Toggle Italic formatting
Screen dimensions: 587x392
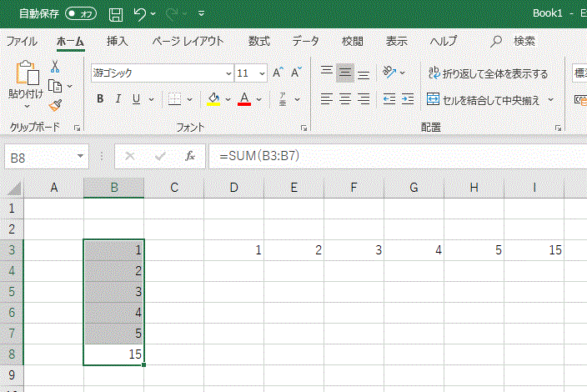click(118, 99)
